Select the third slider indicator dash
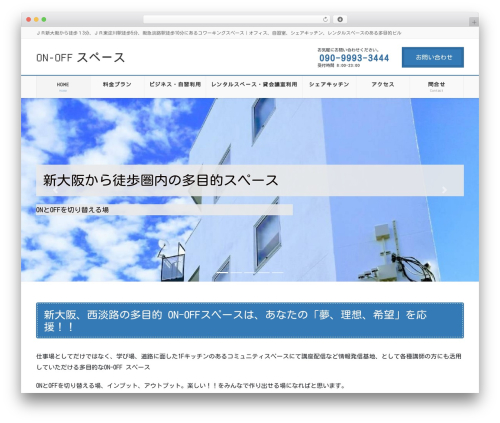 (x=250, y=273)
